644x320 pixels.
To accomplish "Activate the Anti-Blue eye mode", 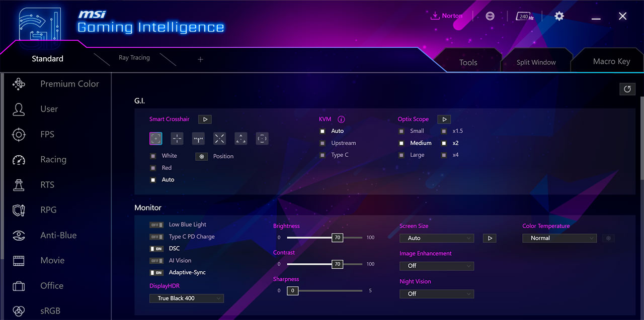I will (19, 235).
